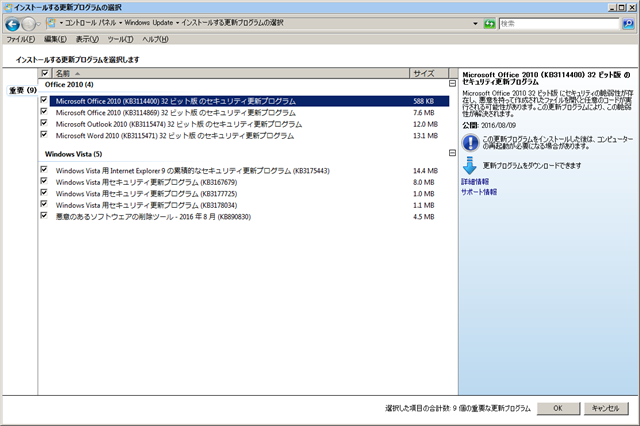Click the 14.4 MB size value

click(x=425, y=171)
